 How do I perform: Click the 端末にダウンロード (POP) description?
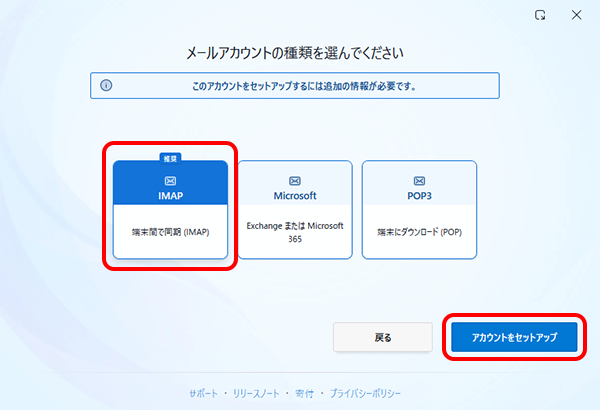(419, 232)
